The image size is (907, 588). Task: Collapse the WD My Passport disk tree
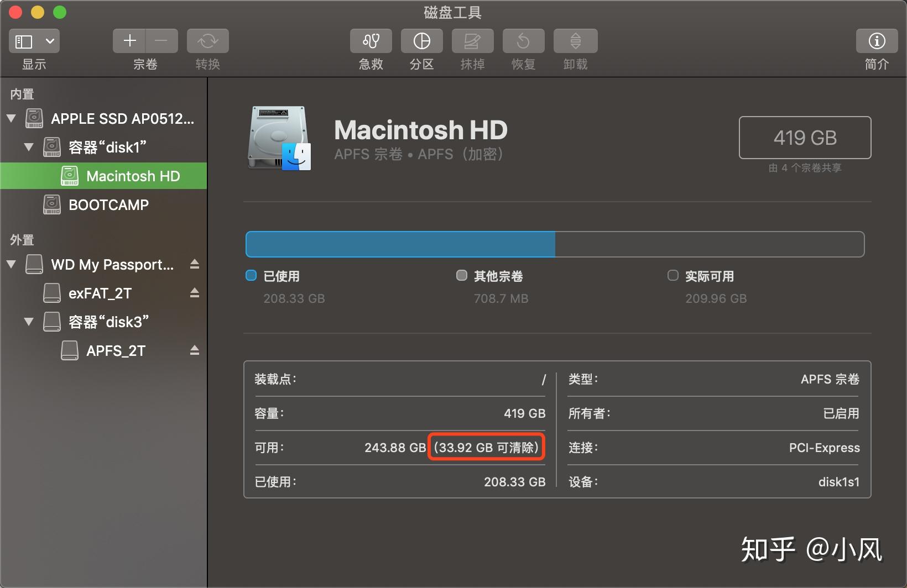[11, 264]
